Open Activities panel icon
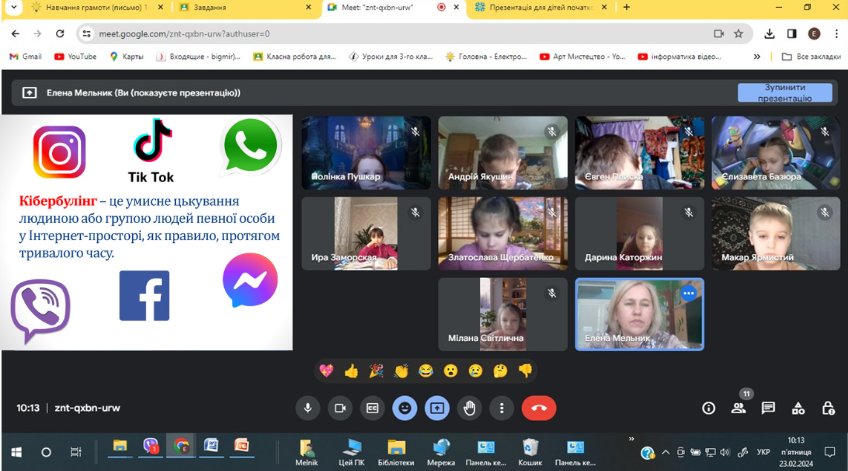This screenshot has width=848, height=471. click(x=798, y=408)
